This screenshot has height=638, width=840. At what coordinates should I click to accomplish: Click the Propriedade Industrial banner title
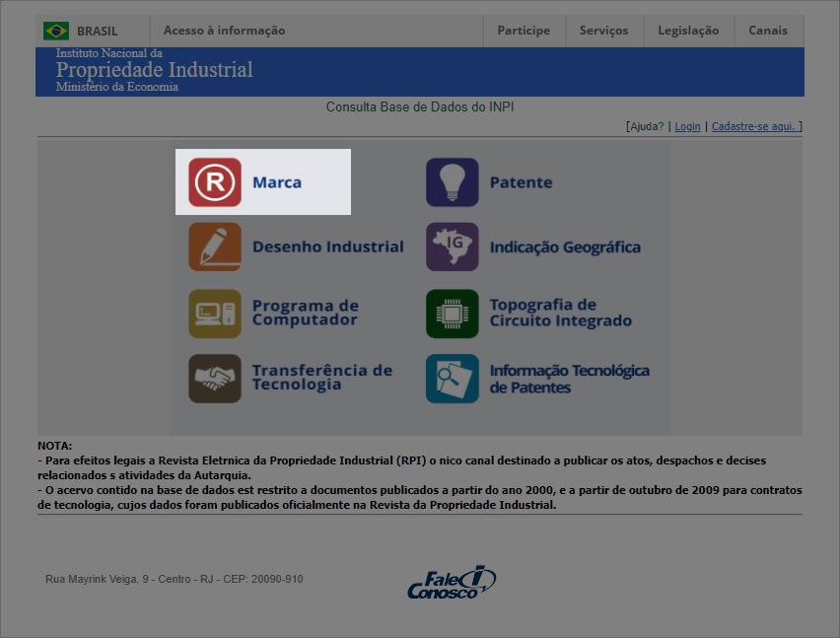point(154,70)
